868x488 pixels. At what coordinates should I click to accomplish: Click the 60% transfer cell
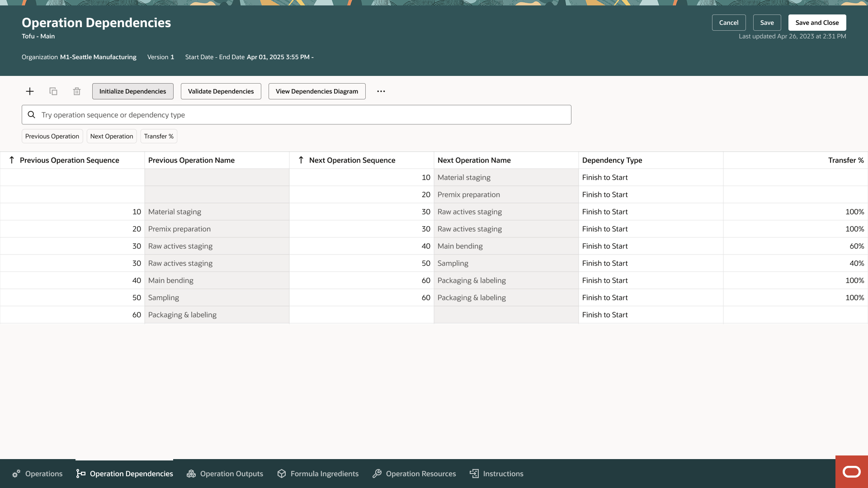pos(796,246)
